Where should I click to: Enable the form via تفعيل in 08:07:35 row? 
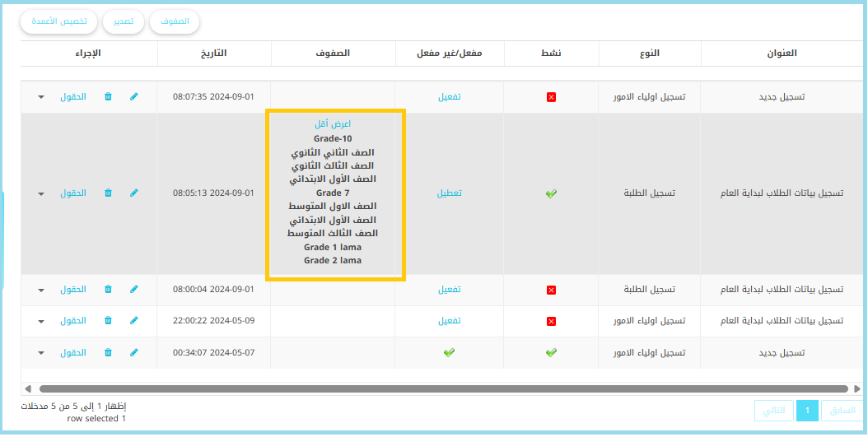(449, 97)
